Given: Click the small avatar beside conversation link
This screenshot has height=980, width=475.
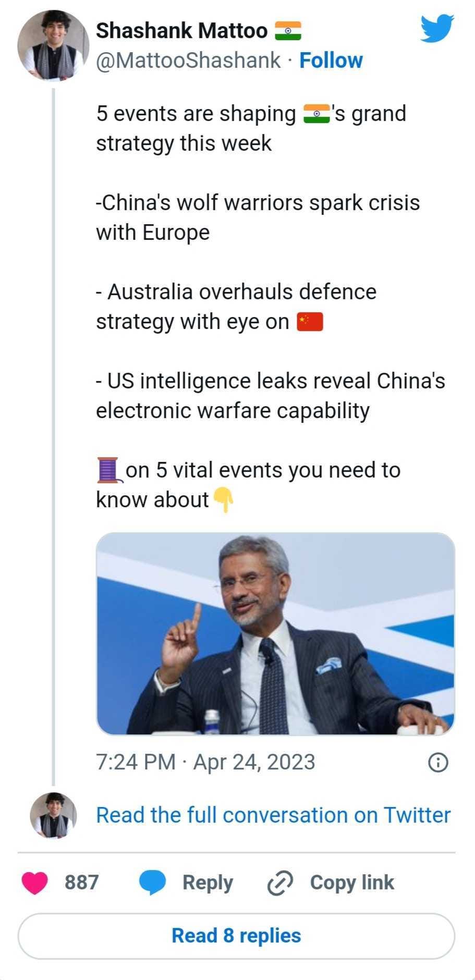Looking at the screenshot, I should [x=53, y=816].
